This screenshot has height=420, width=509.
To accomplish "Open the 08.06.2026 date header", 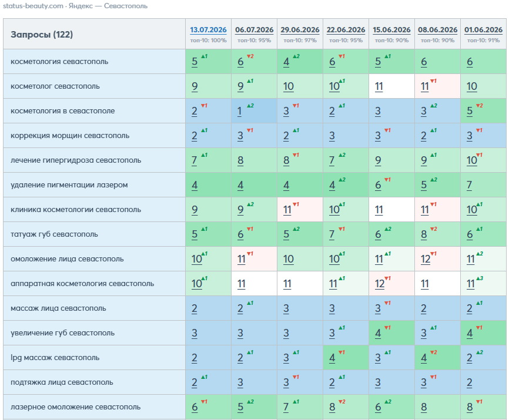I will 437,30.
